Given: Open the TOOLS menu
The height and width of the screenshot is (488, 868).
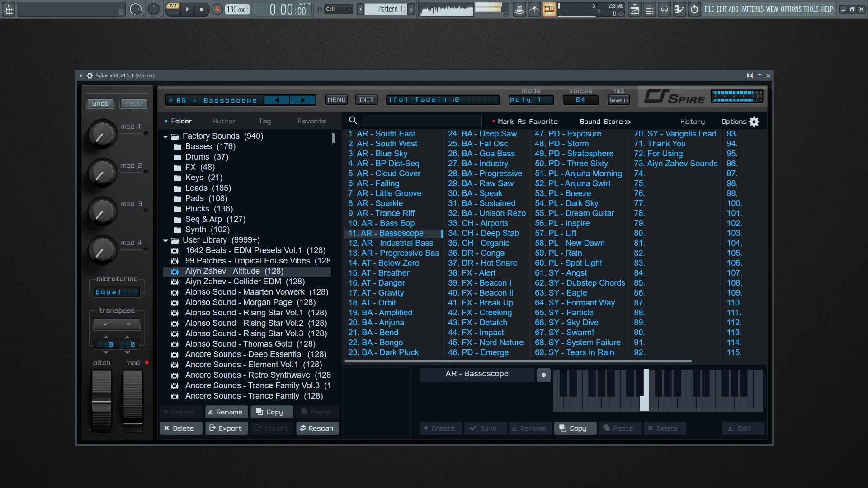Looking at the screenshot, I should (811, 9).
